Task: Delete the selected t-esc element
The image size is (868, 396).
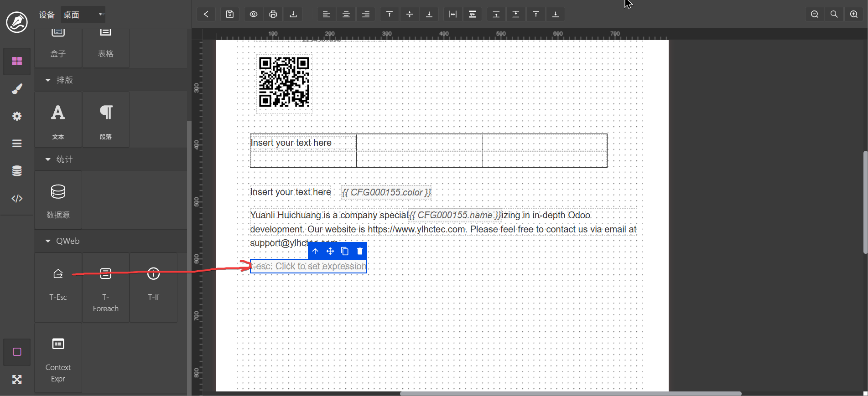Action: pyautogui.click(x=360, y=251)
